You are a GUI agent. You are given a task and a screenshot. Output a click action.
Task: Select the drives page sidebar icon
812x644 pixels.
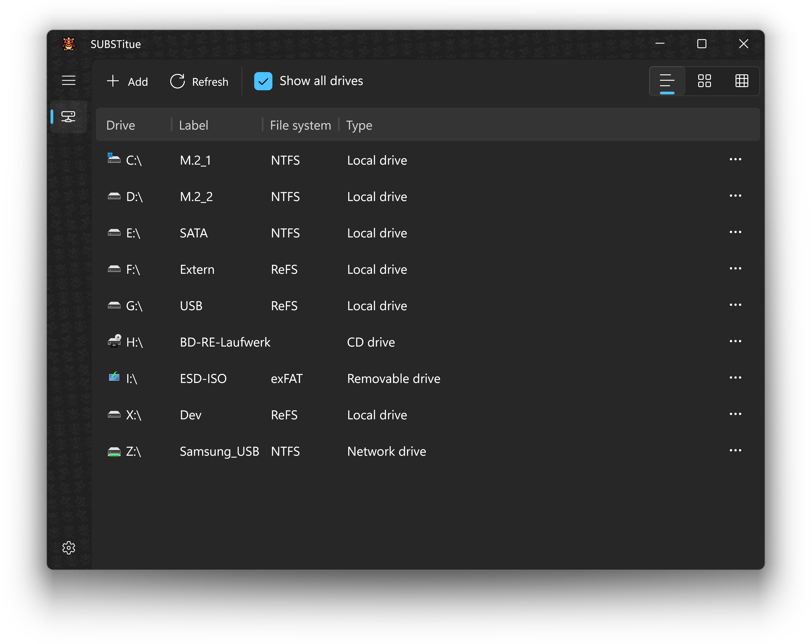tap(69, 117)
